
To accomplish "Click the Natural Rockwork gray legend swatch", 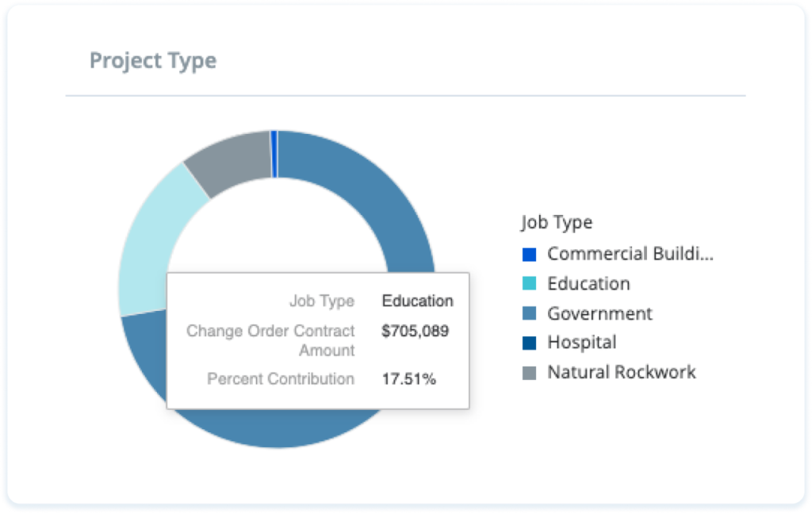I will coord(529,373).
